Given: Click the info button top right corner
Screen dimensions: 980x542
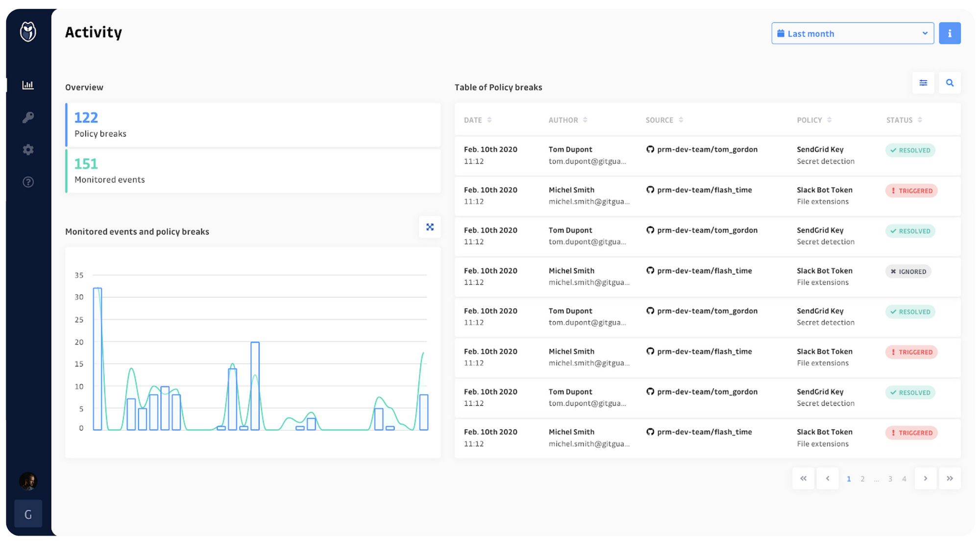Looking at the screenshot, I should pos(949,33).
